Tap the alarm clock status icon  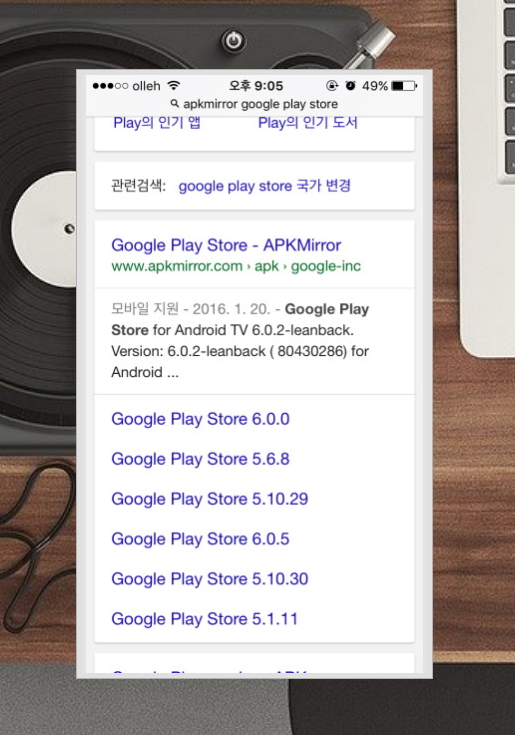tap(350, 85)
